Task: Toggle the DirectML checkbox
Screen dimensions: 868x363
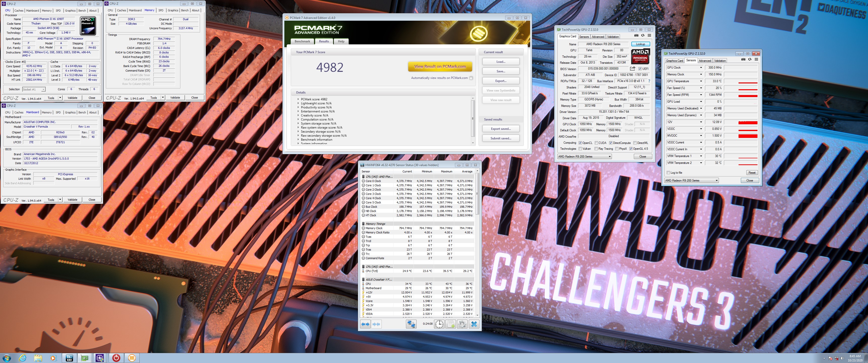Action: point(635,143)
